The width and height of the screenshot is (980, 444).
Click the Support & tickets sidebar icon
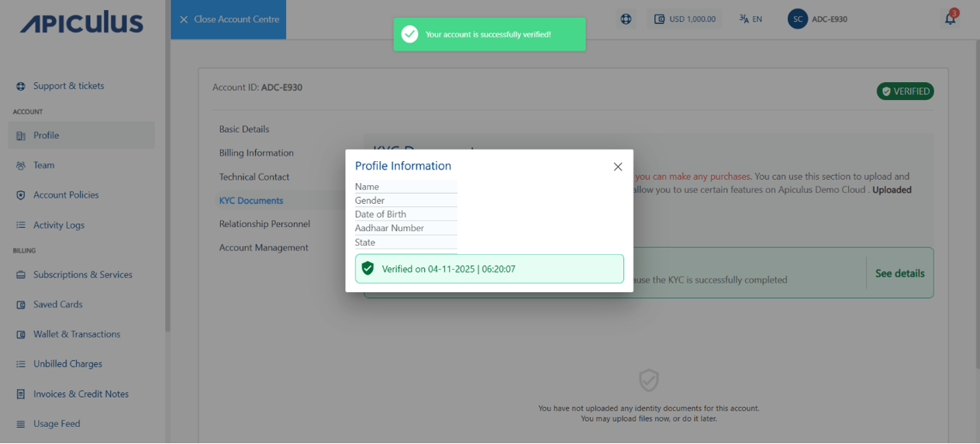coord(21,86)
